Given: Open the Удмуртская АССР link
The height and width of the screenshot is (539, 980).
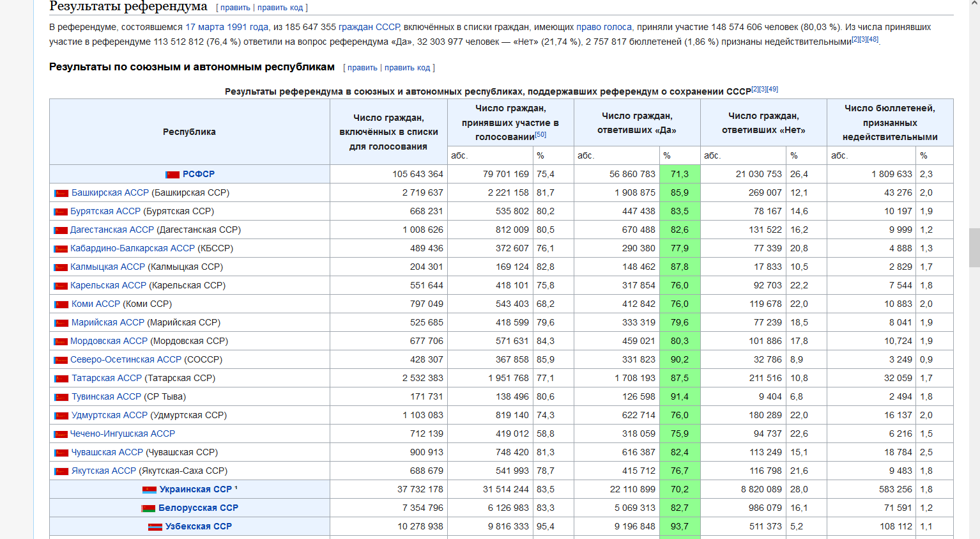Looking at the screenshot, I should [x=109, y=415].
